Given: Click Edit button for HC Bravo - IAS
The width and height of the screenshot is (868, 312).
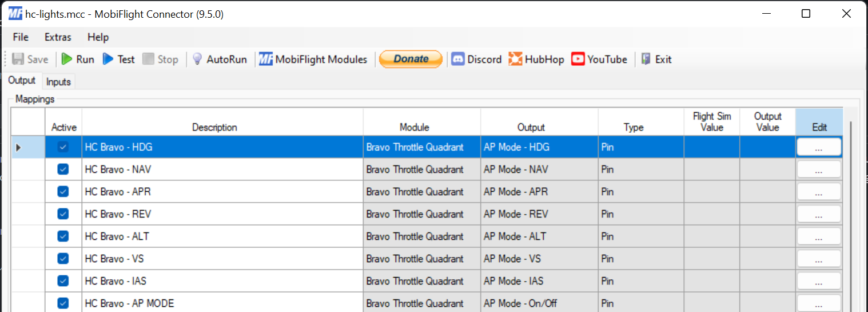Looking at the screenshot, I should [819, 281].
